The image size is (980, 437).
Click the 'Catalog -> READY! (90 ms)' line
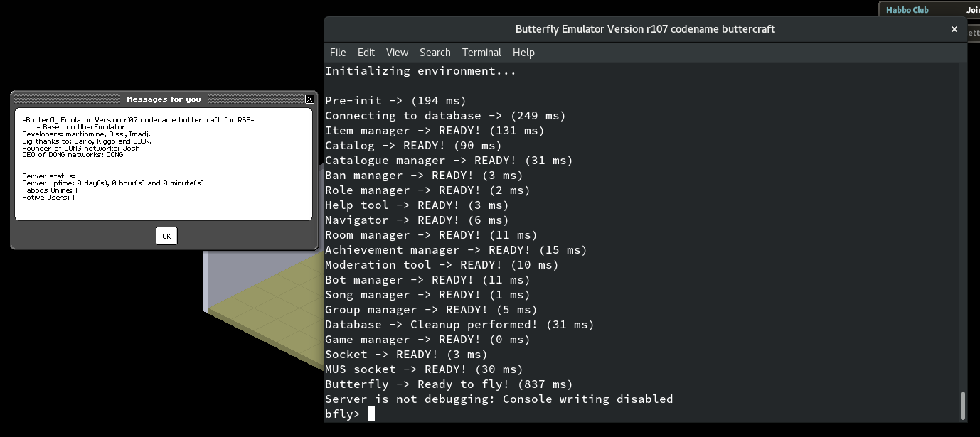pyautogui.click(x=414, y=146)
